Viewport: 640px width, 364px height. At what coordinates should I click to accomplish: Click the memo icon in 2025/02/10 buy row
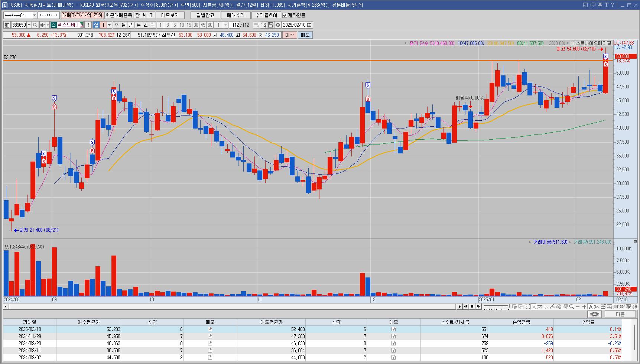210,329
